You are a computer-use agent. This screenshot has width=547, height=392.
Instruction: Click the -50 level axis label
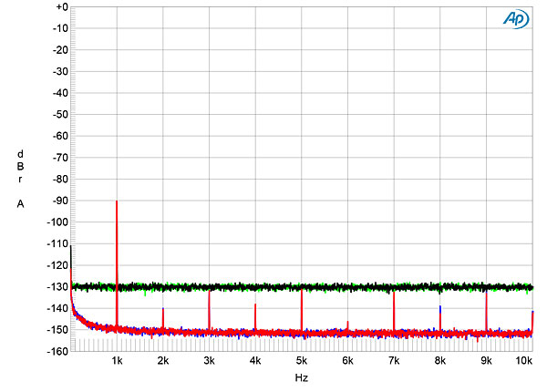click(60, 114)
